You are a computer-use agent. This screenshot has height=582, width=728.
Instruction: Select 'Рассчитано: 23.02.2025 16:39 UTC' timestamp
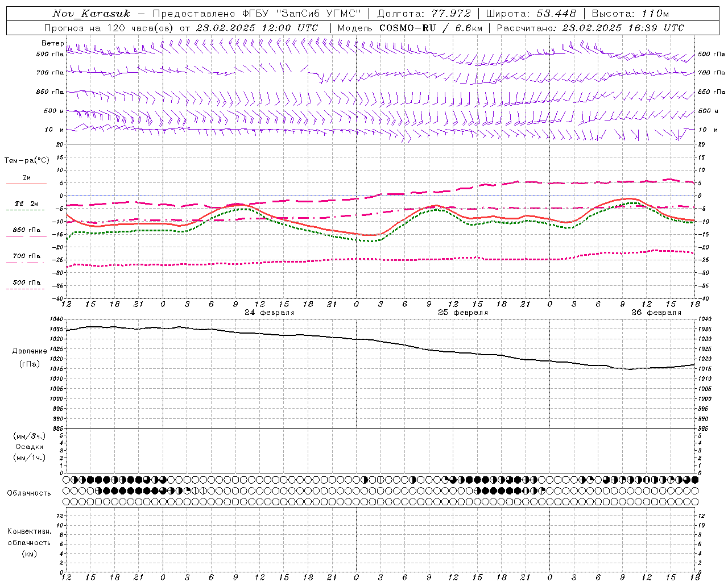pos(590,28)
